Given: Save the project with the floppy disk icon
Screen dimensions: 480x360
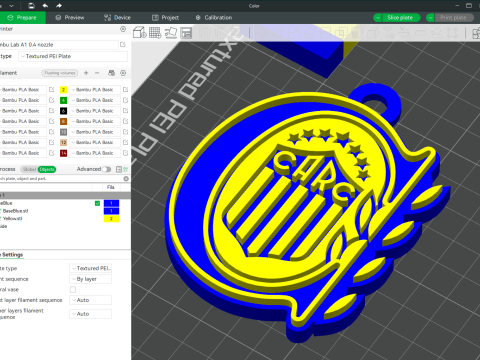Looking at the screenshot, I should (31, 6).
